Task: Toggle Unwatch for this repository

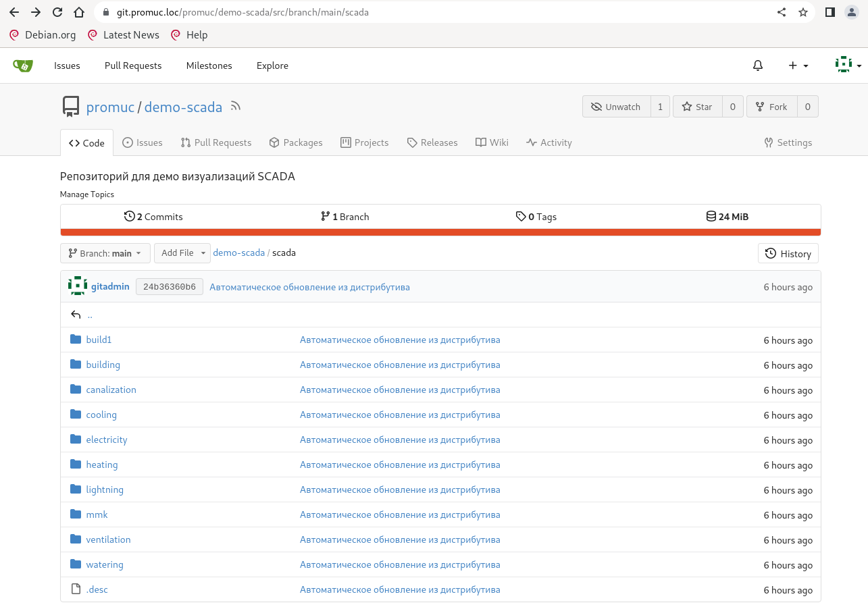Action: (616, 107)
